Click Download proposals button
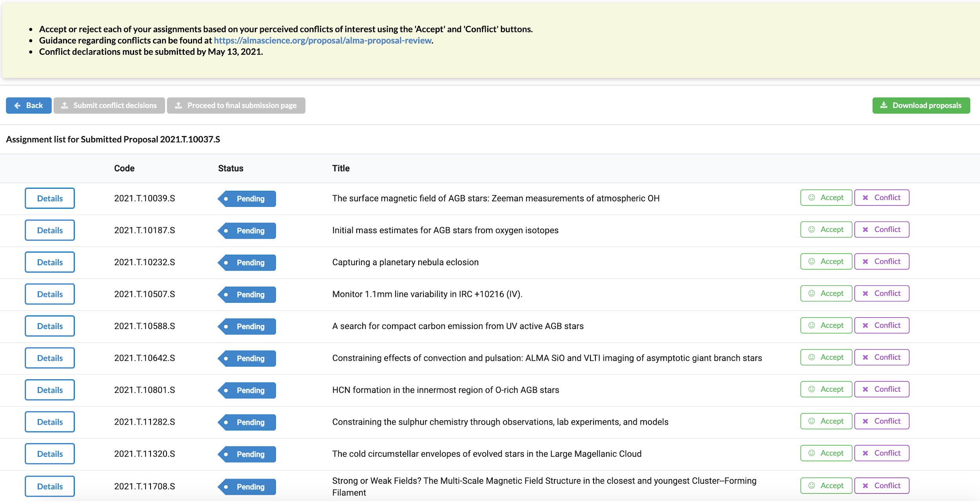Screen dimensions: 980x501 click(x=921, y=105)
